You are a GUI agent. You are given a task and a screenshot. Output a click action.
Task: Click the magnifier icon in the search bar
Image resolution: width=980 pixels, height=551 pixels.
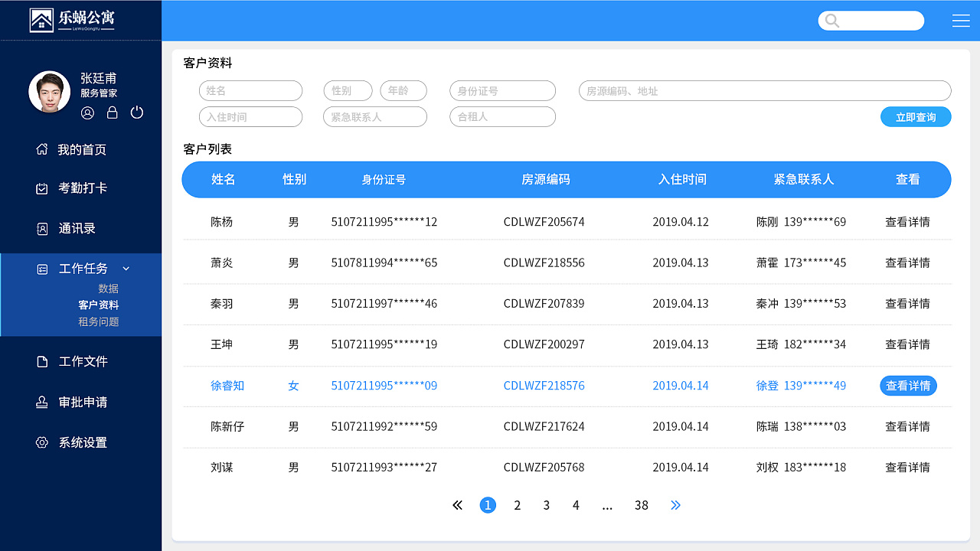coord(831,21)
